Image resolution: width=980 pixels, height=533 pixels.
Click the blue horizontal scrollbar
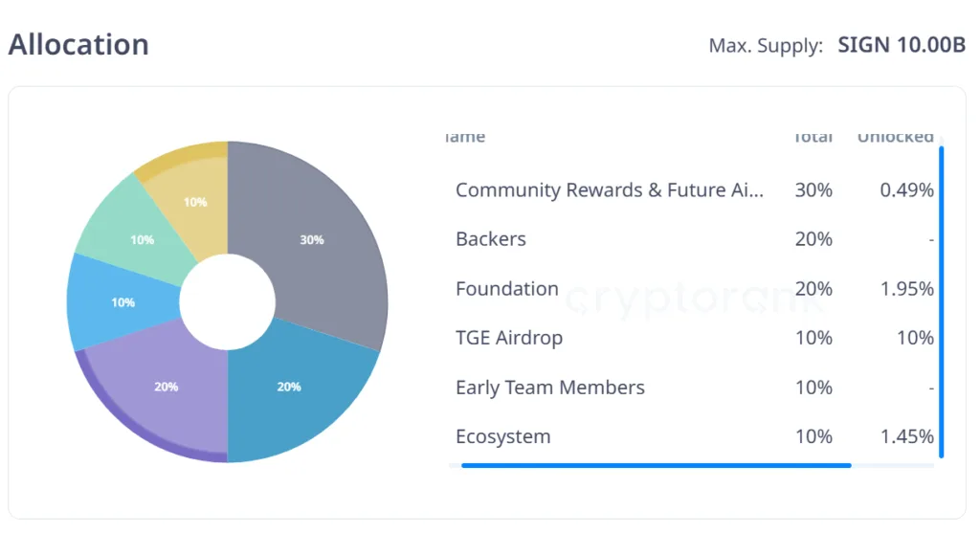pos(656,465)
